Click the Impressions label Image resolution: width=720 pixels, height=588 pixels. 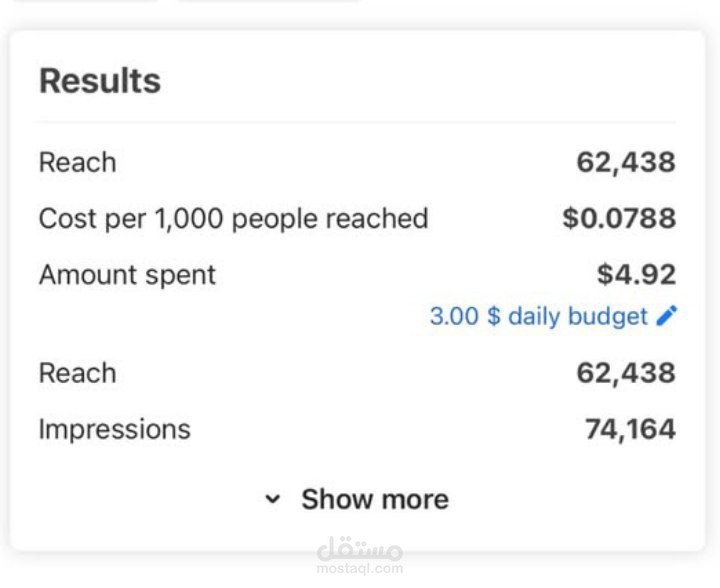point(114,429)
